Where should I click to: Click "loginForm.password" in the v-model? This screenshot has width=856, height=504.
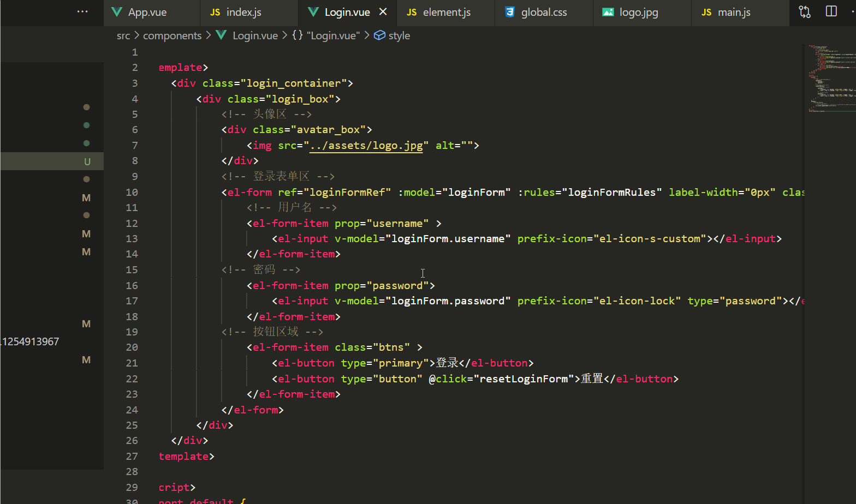coord(448,301)
